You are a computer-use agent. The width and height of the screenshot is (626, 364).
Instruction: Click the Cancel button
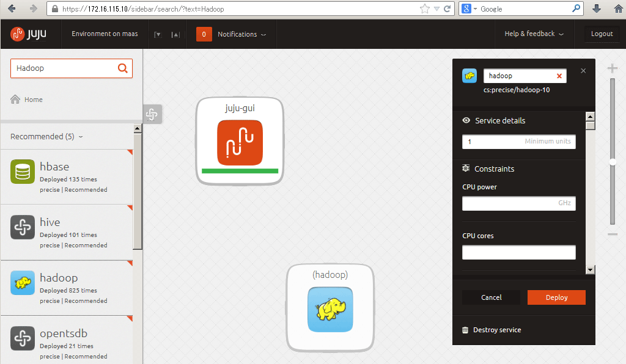point(491,297)
